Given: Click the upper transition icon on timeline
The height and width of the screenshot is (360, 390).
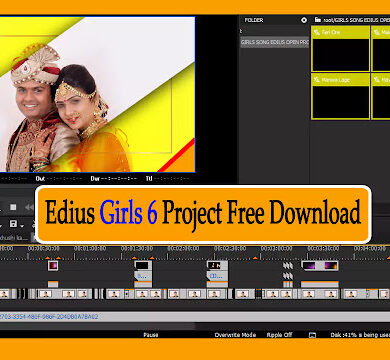Looking at the screenshot, I should point(288,266).
